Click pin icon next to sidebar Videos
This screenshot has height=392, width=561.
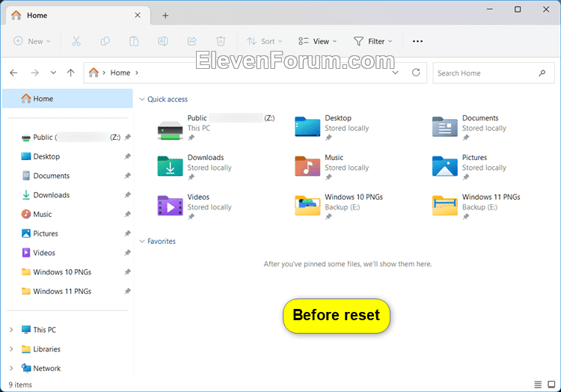(x=127, y=253)
